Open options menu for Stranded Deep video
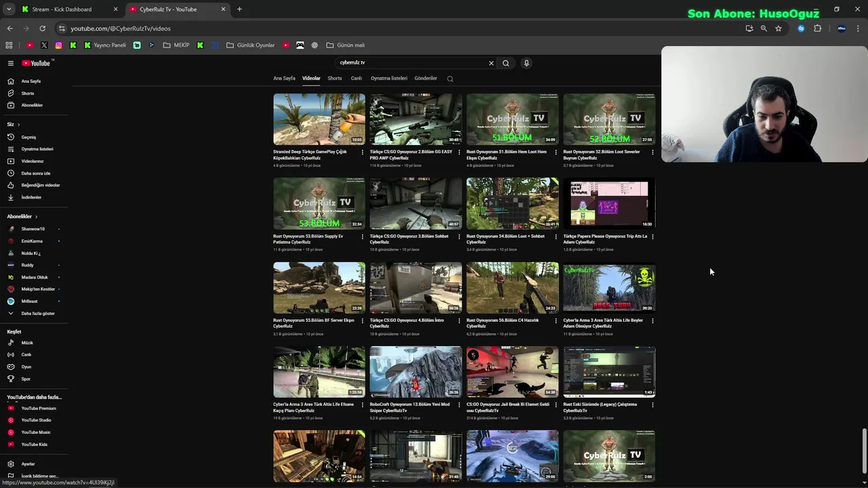 click(363, 152)
